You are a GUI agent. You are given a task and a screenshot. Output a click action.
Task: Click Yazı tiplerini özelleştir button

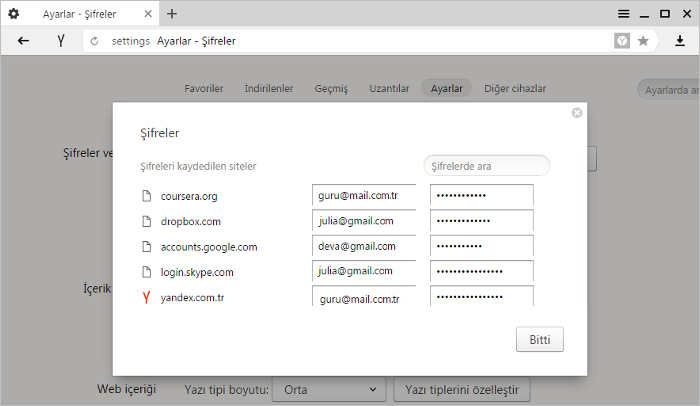coord(462,389)
